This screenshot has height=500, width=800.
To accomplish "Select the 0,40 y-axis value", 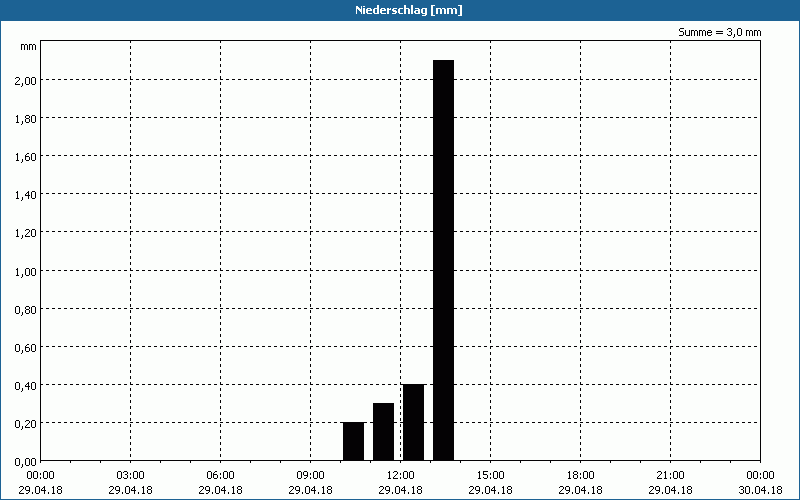I will coord(26,385).
